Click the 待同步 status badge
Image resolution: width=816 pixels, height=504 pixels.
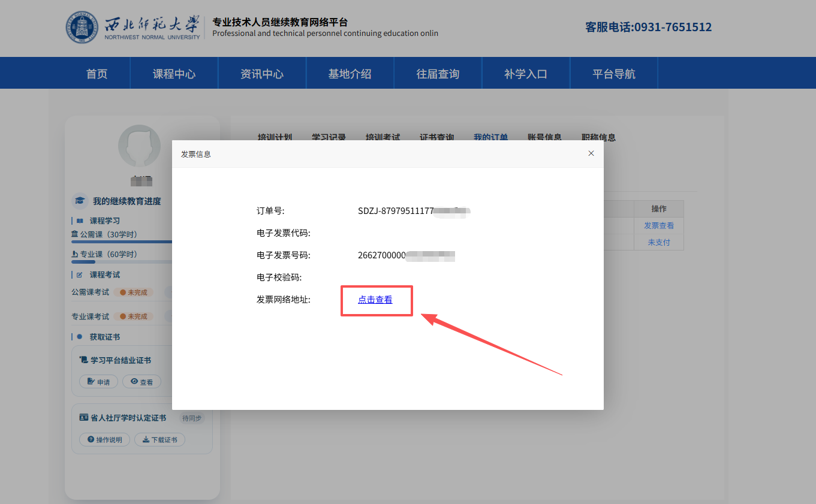click(x=192, y=418)
